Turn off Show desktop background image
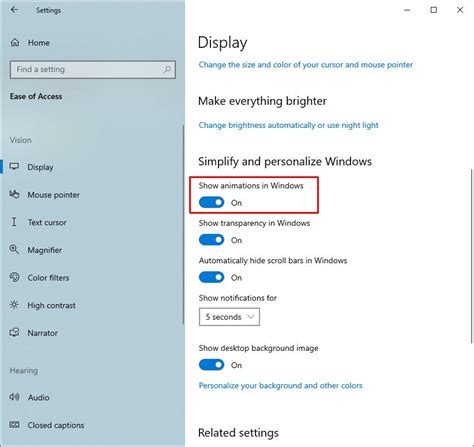 [x=211, y=365]
